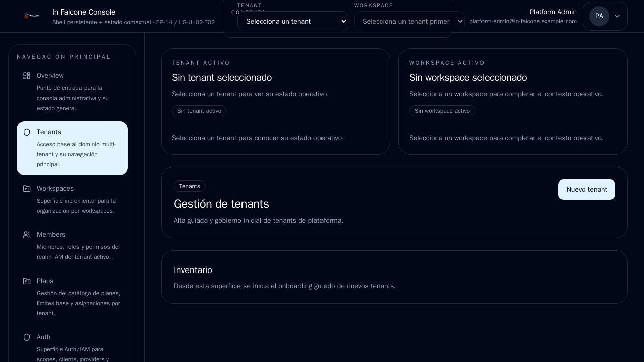The image size is (644, 362).
Task: Open the Workspace selector dropdown
Action: pyautogui.click(x=410, y=21)
